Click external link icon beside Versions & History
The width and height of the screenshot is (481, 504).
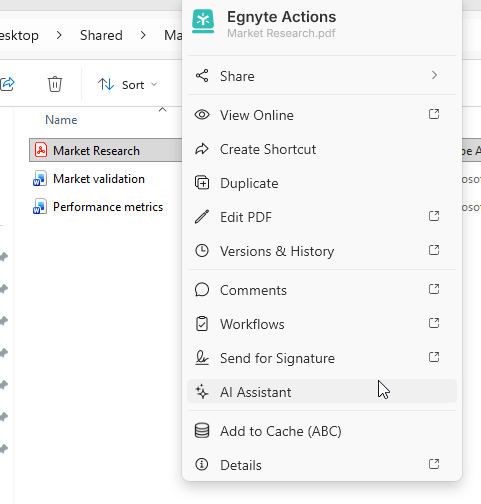(434, 250)
